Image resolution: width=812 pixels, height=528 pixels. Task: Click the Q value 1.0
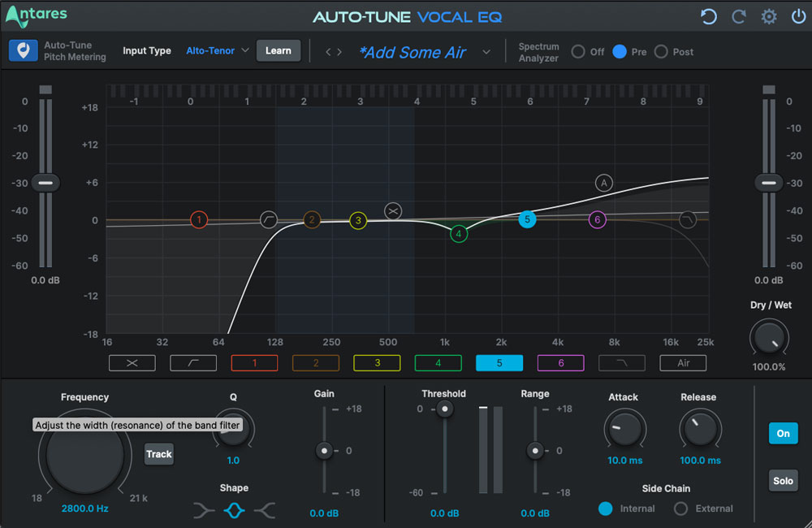tap(233, 461)
